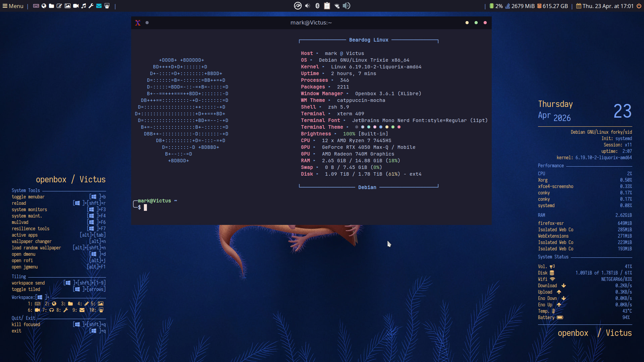Screen dimensions: 644x362
Task: Click the '2679 MiB' memory readout in panel
Action: click(x=523, y=6)
